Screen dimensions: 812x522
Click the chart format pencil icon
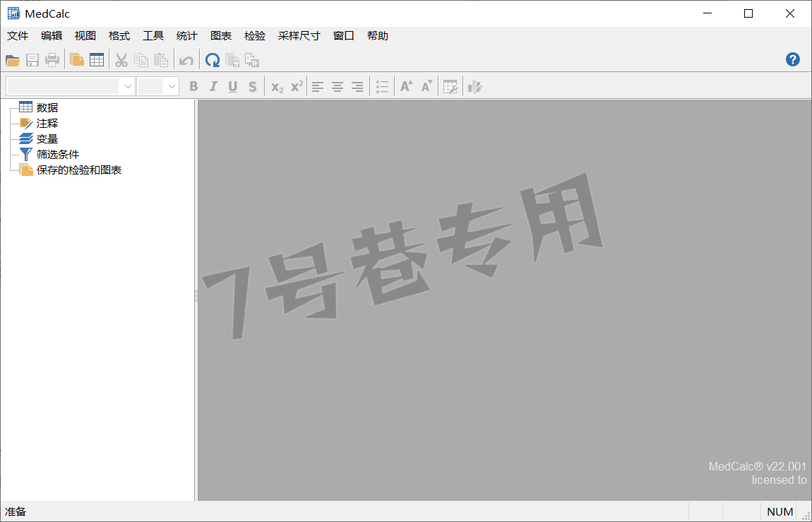point(475,86)
